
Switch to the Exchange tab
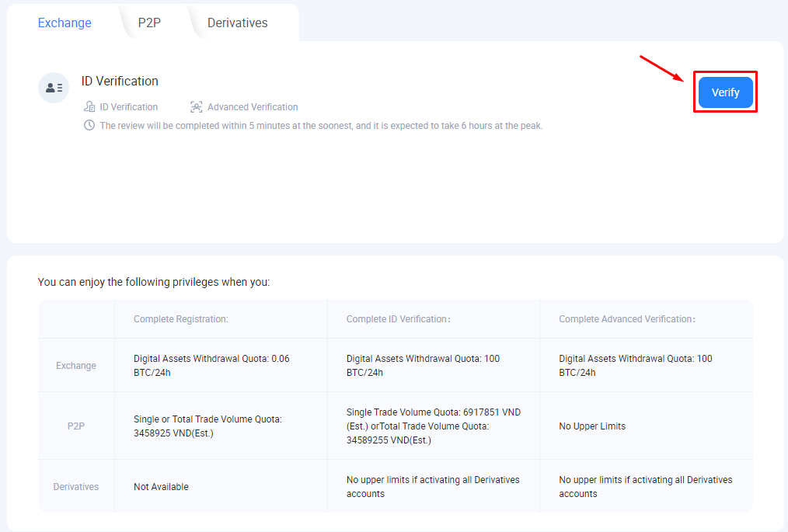click(65, 23)
